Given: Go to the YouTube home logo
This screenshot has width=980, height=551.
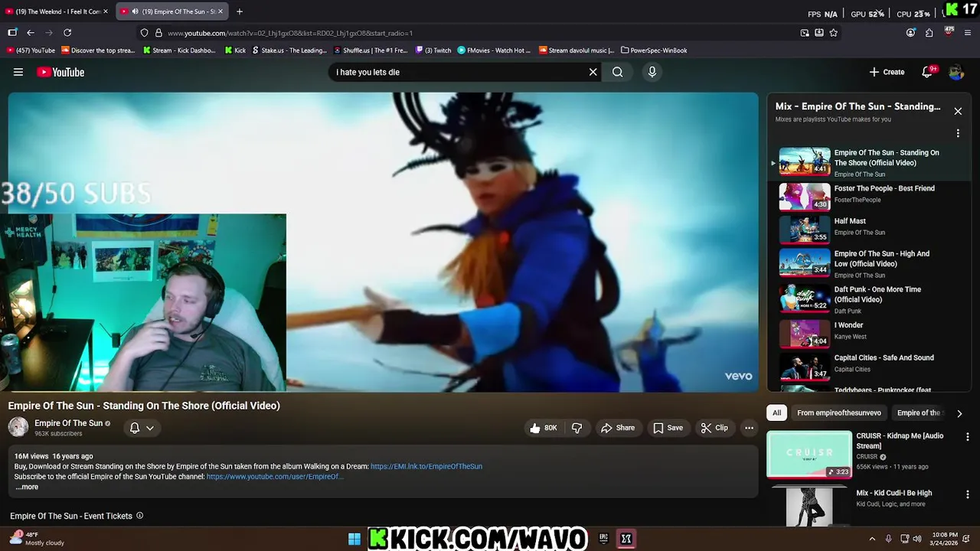Looking at the screenshot, I should pos(60,72).
